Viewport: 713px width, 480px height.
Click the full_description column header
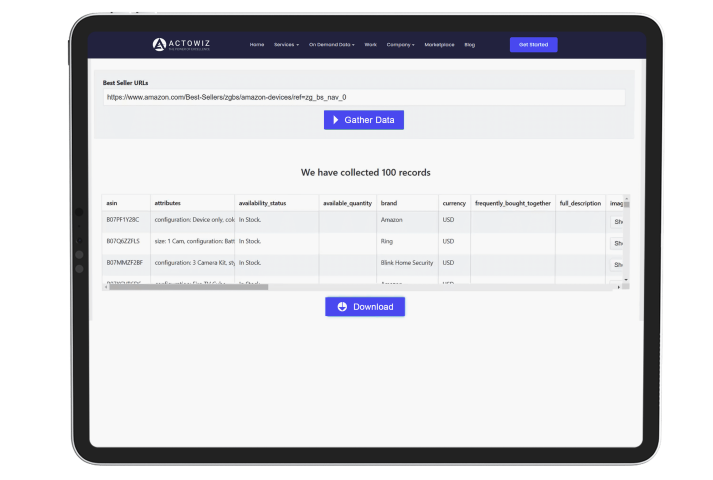580,203
